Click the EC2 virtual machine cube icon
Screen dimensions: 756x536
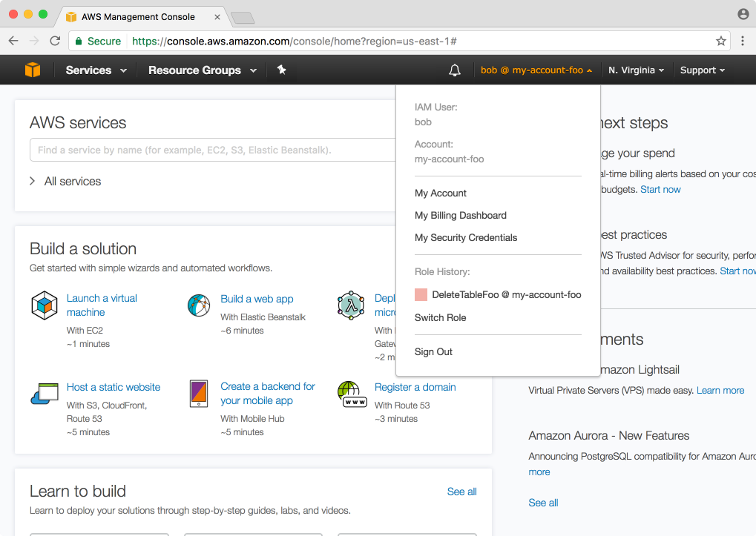(45, 305)
